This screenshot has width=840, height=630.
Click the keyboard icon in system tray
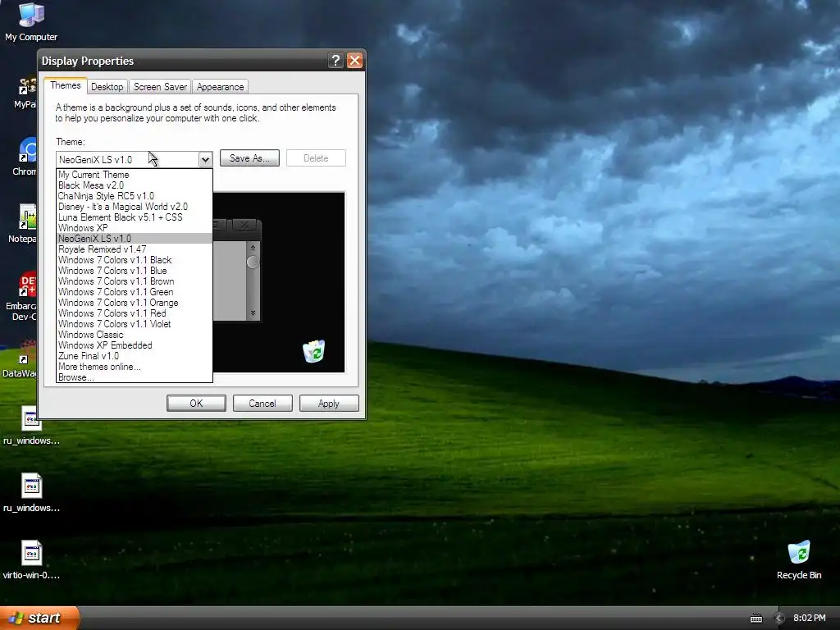pos(756,619)
